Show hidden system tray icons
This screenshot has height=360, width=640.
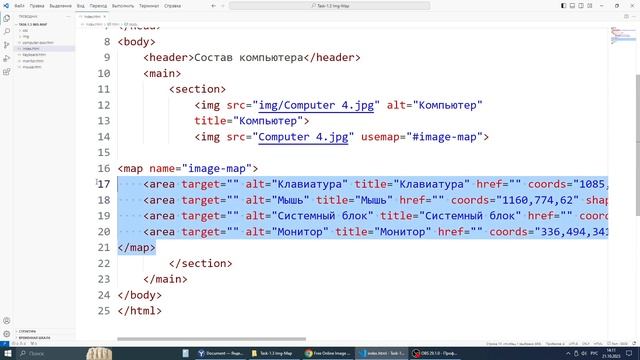pyautogui.click(x=568, y=353)
